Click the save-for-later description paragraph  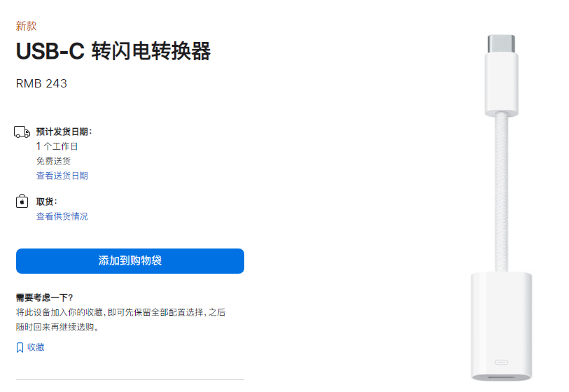pos(120,319)
